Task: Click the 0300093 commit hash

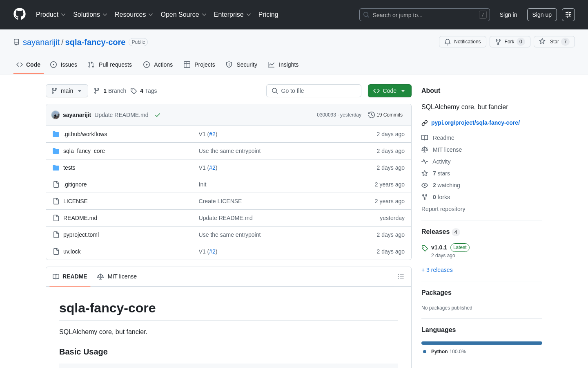Action: pos(326,115)
